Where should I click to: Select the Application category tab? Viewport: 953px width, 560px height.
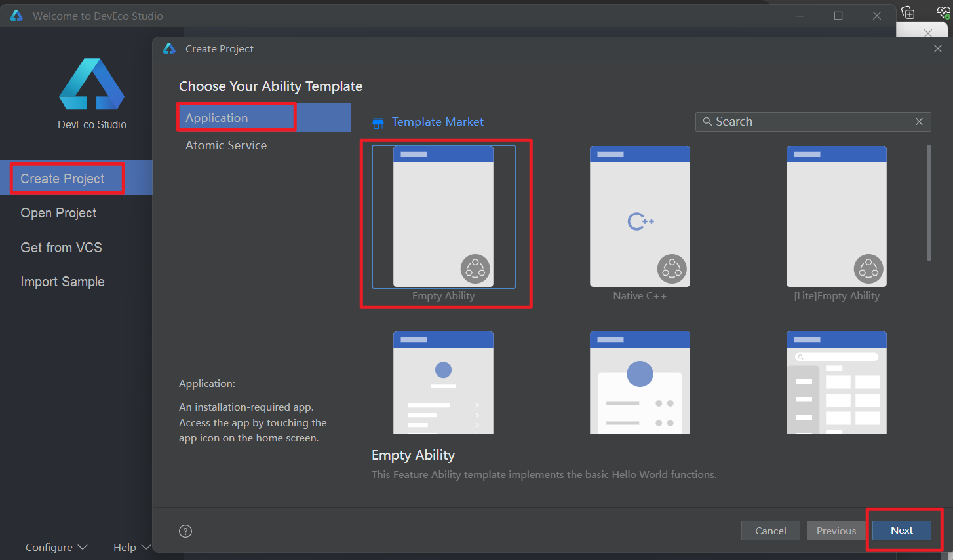click(x=263, y=118)
